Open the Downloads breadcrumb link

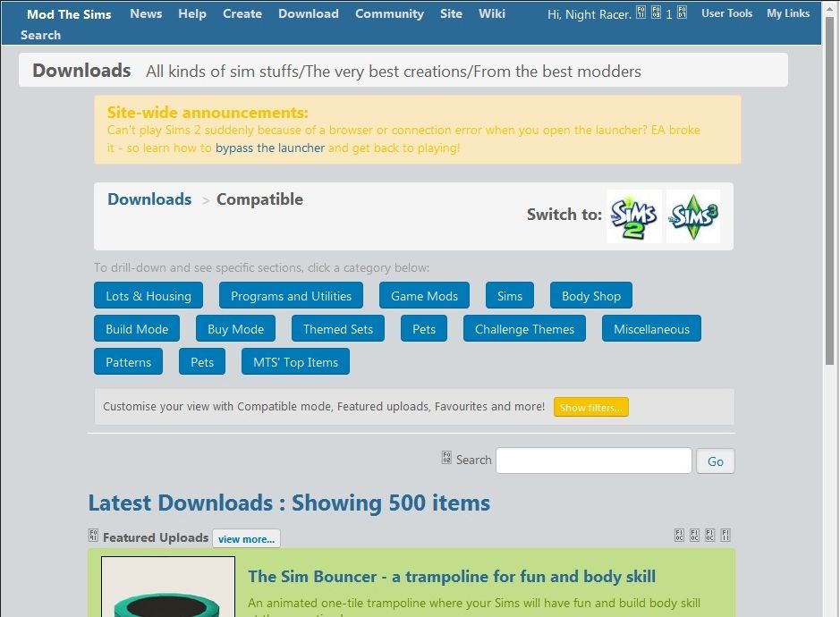click(x=148, y=199)
